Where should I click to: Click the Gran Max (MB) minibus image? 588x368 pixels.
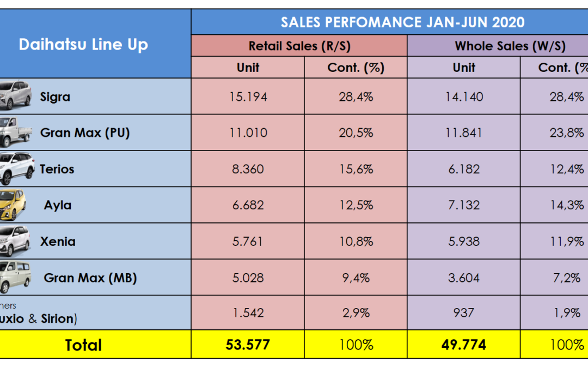(x=15, y=277)
